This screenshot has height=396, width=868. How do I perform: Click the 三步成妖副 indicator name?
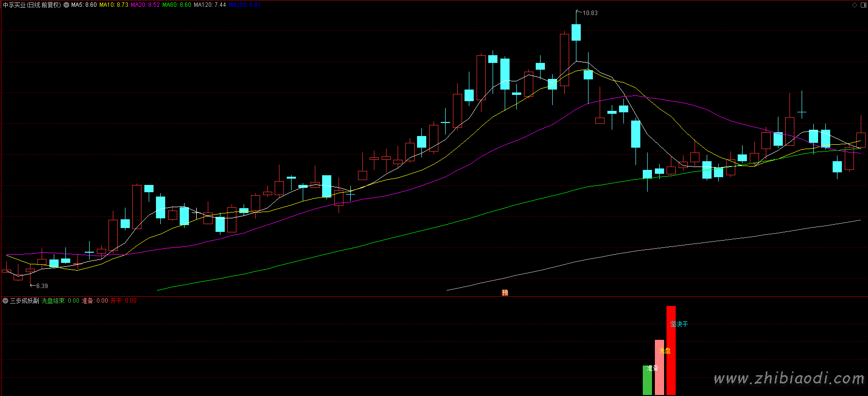(24, 301)
